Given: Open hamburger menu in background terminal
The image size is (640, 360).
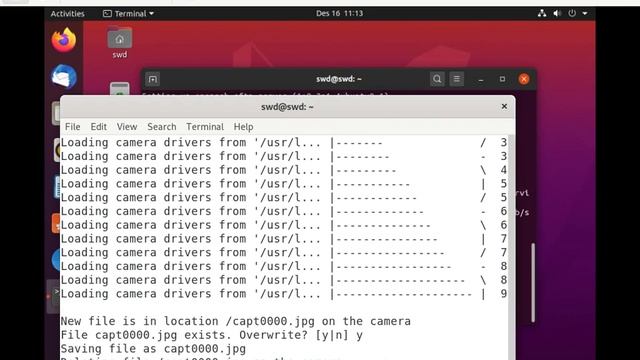Looking at the screenshot, I should click(456, 79).
